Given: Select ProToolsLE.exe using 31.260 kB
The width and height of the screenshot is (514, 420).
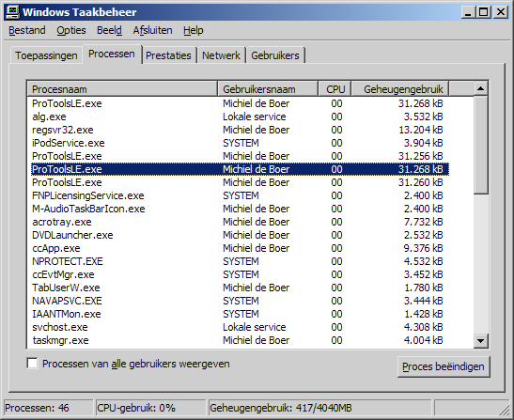Looking at the screenshot, I should coord(239,182).
